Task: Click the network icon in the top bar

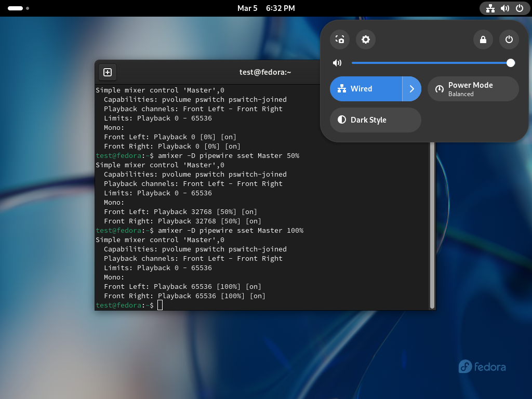Action: click(490, 8)
